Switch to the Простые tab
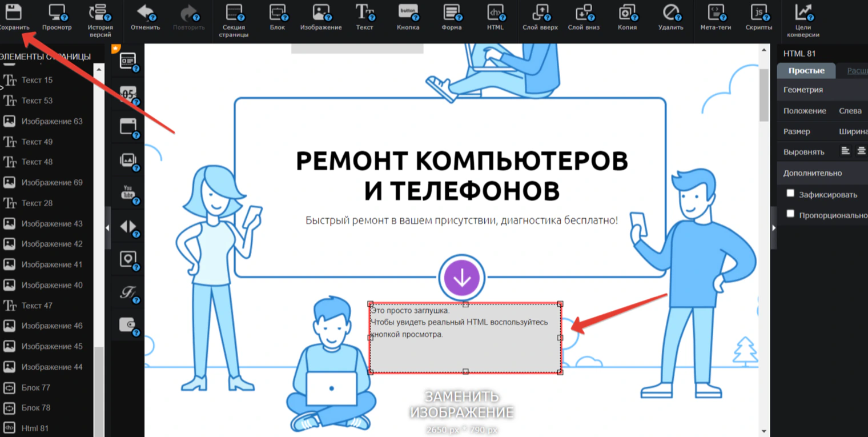Viewport: 868px width, 437px height. pos(806,71)
